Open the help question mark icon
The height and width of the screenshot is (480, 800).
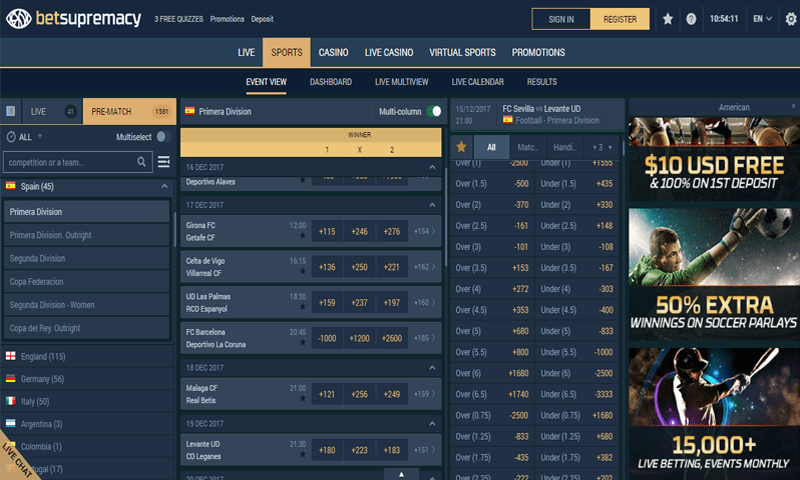coord(691,19)
